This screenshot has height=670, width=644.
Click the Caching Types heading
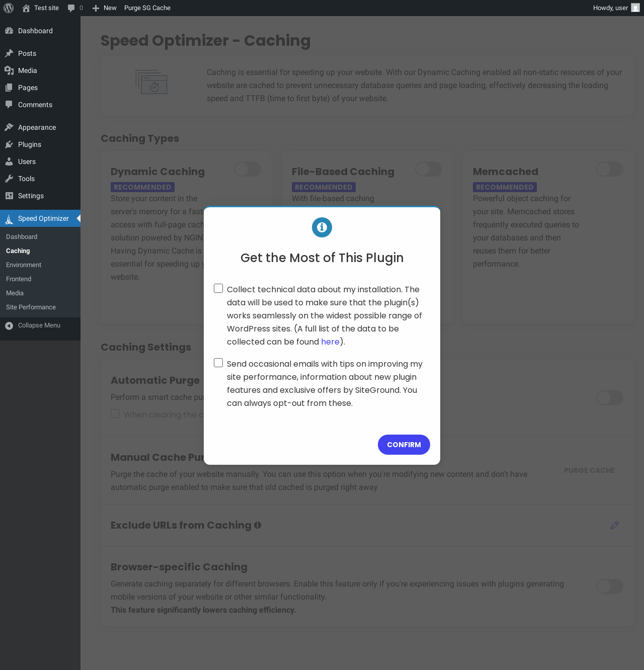[x=140, y=138]
